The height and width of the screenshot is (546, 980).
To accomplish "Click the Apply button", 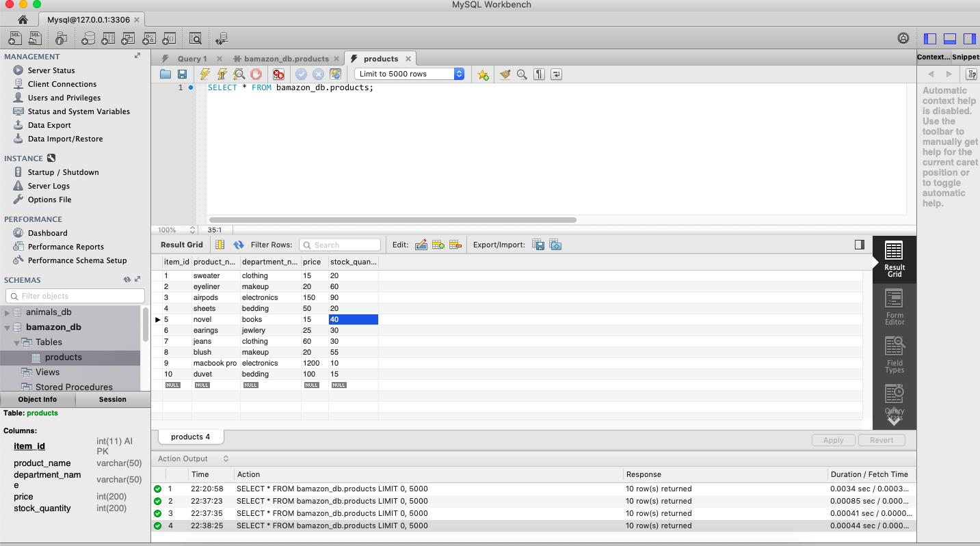I will [x=834, y=440].
